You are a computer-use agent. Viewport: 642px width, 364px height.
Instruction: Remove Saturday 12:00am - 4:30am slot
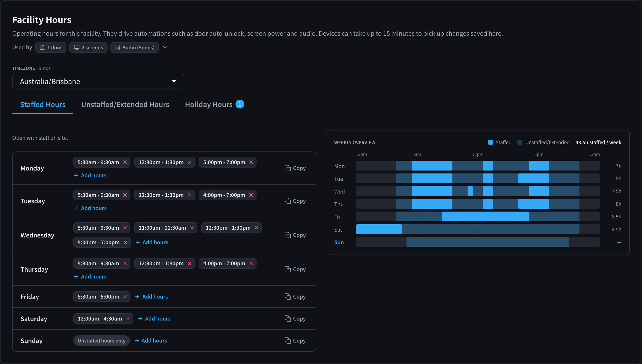pos(128,319)
